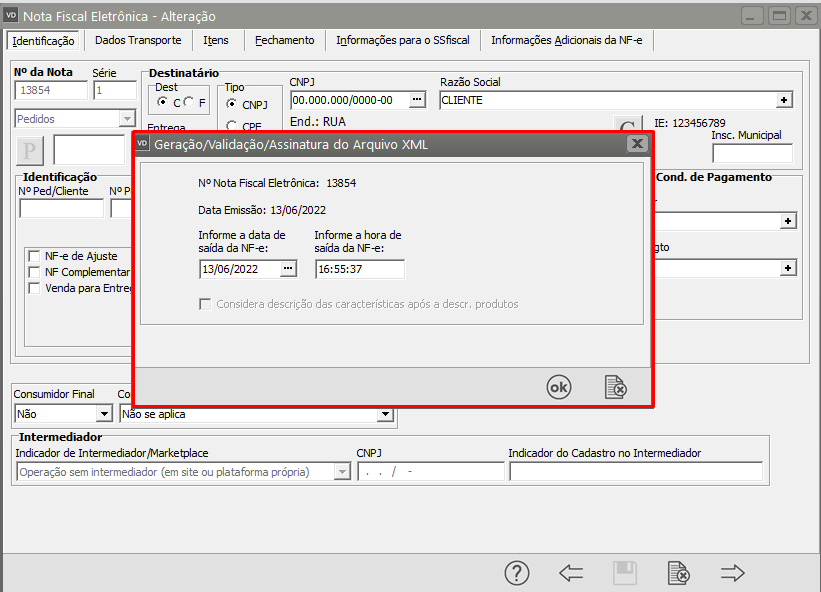The width and height of the screenshot is (821, 592).
Task: Confirm XML generation with the OK icon
Action: click(x=559, y=388)
